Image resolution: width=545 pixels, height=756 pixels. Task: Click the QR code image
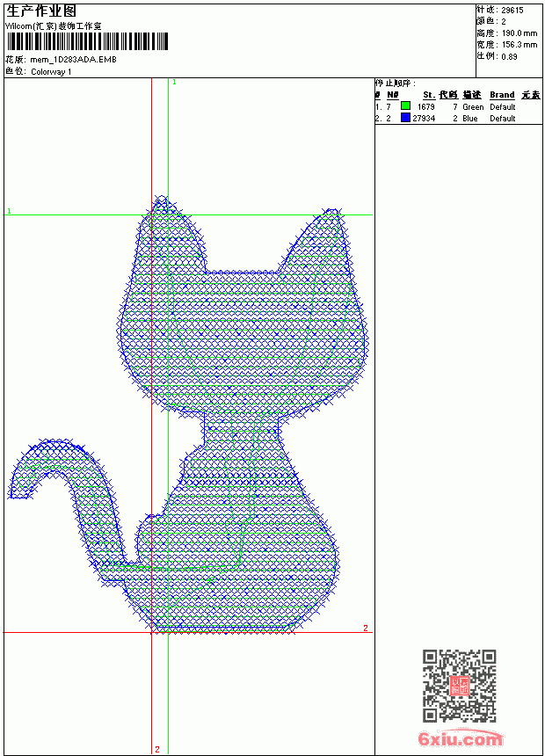point(460,685)
